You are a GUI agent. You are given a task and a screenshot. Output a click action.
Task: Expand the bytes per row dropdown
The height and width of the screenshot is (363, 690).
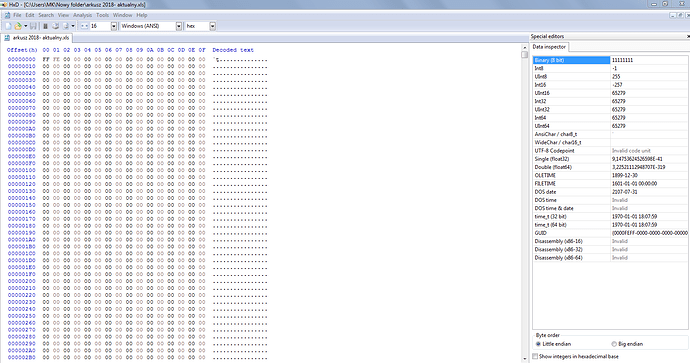click(114, 26)
